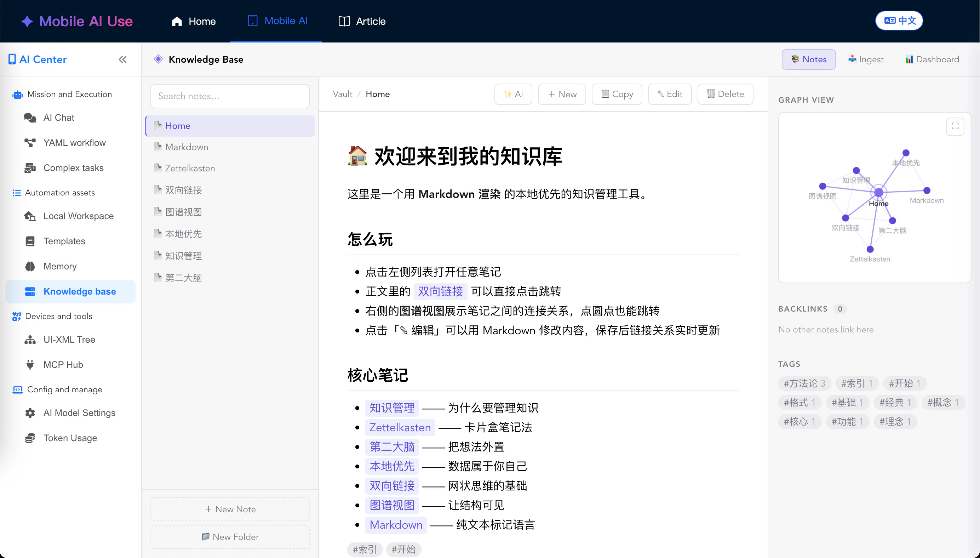Switch to the Ingest view
Image resolution: width=980 pixels, height=558 pixels.
866,59
